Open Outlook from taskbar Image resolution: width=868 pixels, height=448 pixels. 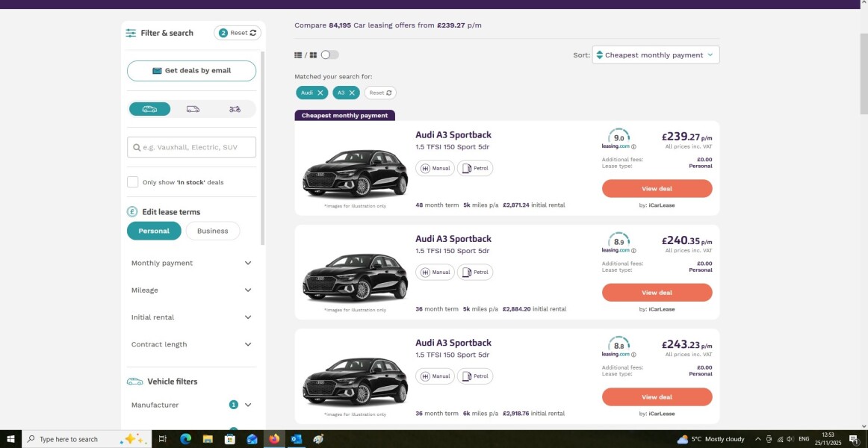pyautogui.click(x=296, y=439)
